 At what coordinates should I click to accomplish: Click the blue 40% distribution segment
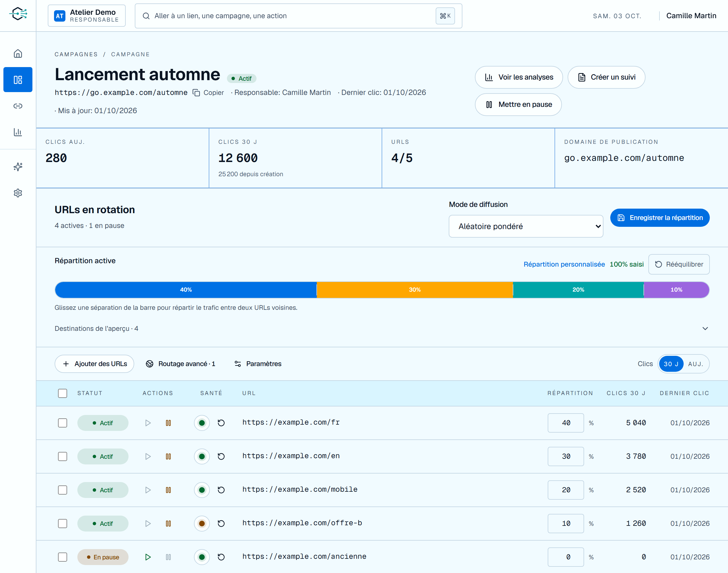[x=186, y=290]
